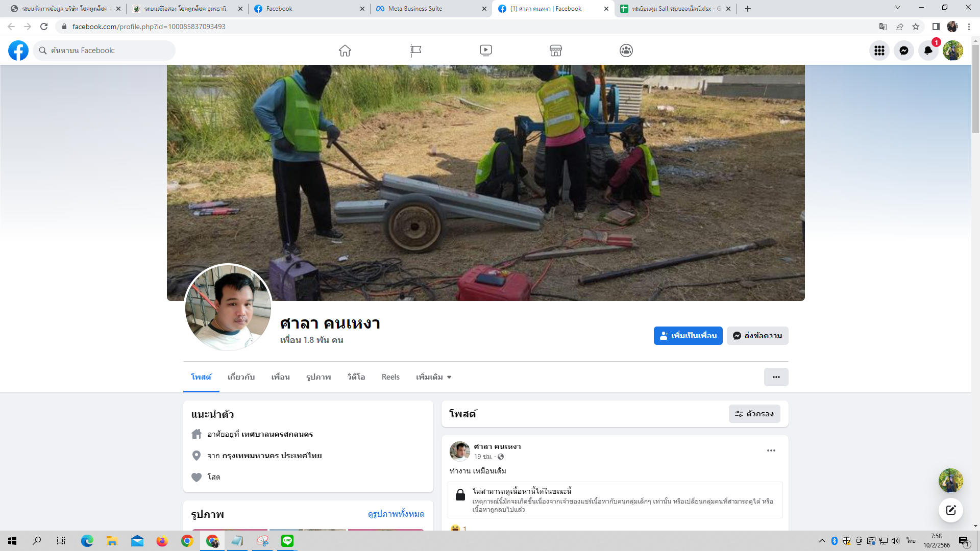Open the notifications bell icon
The height and width of the screenshot is (551, 980).
coord(928,51)
